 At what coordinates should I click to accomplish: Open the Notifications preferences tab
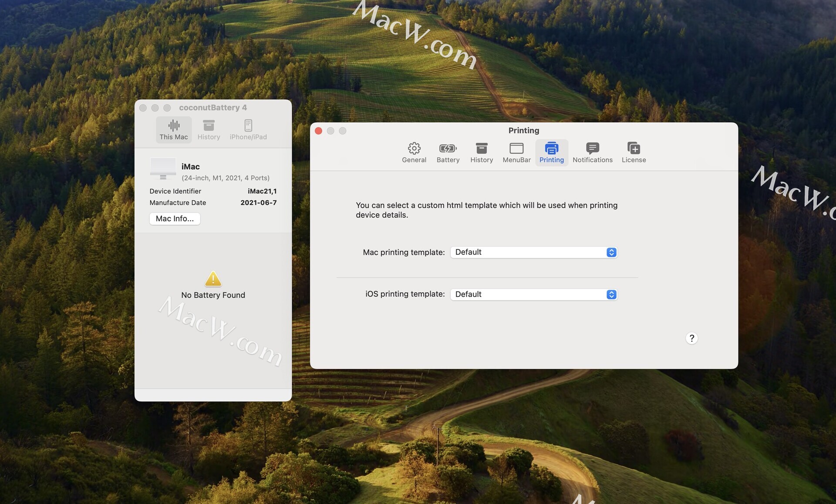pos(592,153)
